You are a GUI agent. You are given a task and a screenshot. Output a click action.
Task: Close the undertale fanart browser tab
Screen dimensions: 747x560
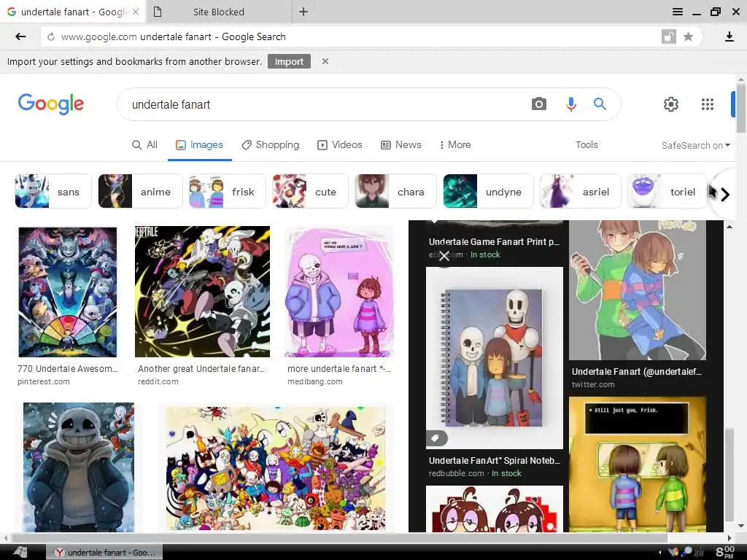point(136,12)
